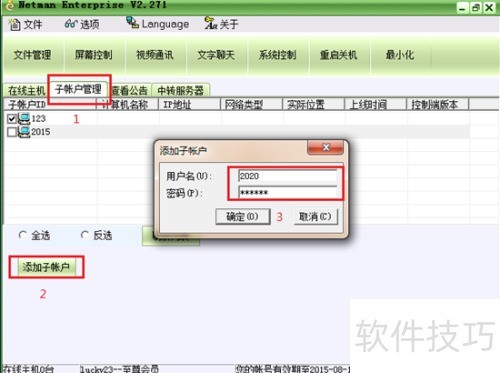Viewport: 500px width, 373px height.
Task: Click the 子帐户ID column header
Action: (x=50, y=104)
